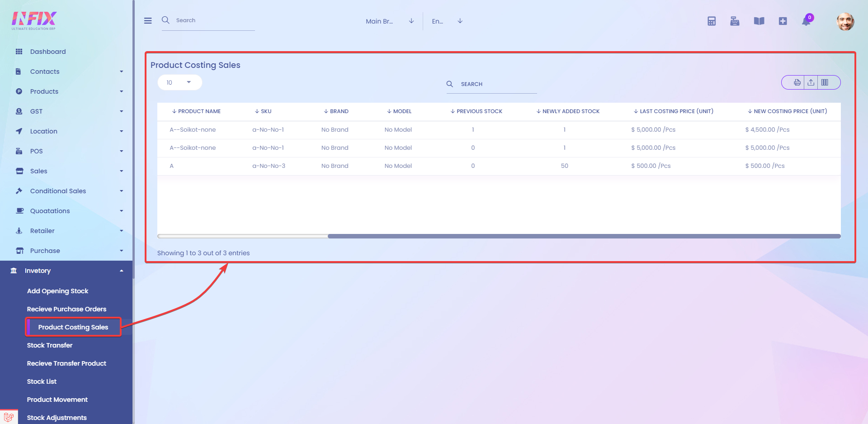The width and height of the screenshot is (868, 424).
Task: Click the Sales icon in sidebar
Action: coord(19,171)
